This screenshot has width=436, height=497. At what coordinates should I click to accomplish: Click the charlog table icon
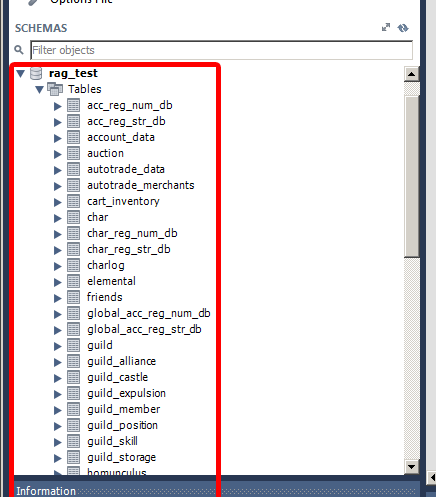point(73,265)
